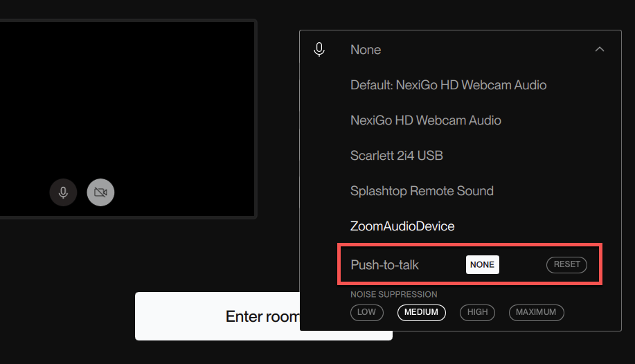The width and height of the screenshot is (635, 364).
Task: Toggle the microphone button under the video preview
Action: (63, 192)
